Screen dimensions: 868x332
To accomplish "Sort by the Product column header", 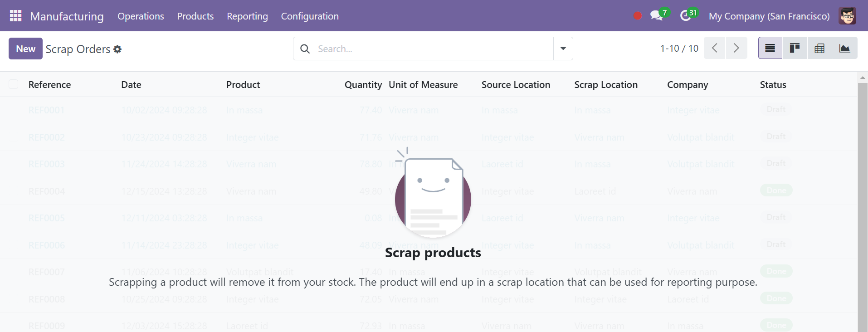I will [x=243, y=85].
